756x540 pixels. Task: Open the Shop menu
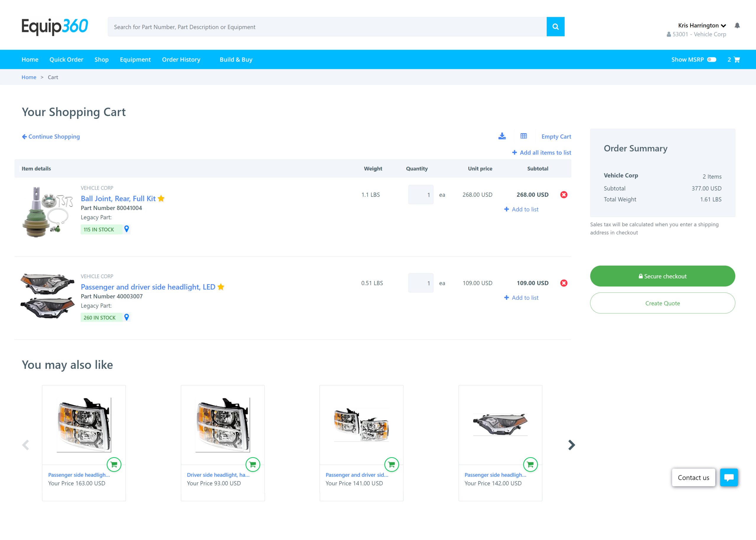(101, 59)
